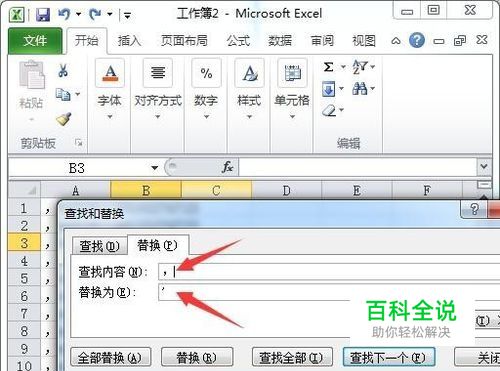Switch to 查找(D) tab in dialog

point(100,247)
